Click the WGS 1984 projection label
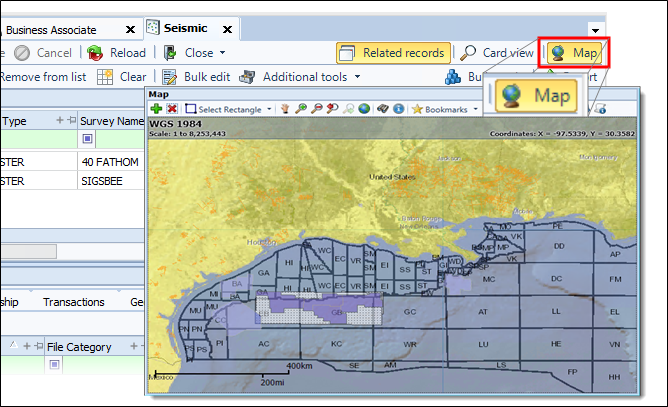 pyautogui.click(x=176, y=124)
